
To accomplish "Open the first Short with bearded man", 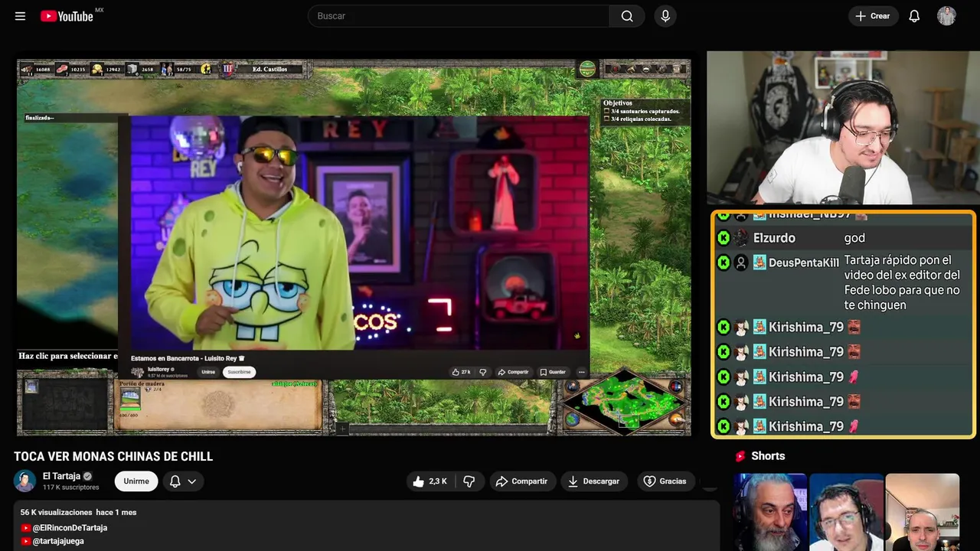I will 770,512.
